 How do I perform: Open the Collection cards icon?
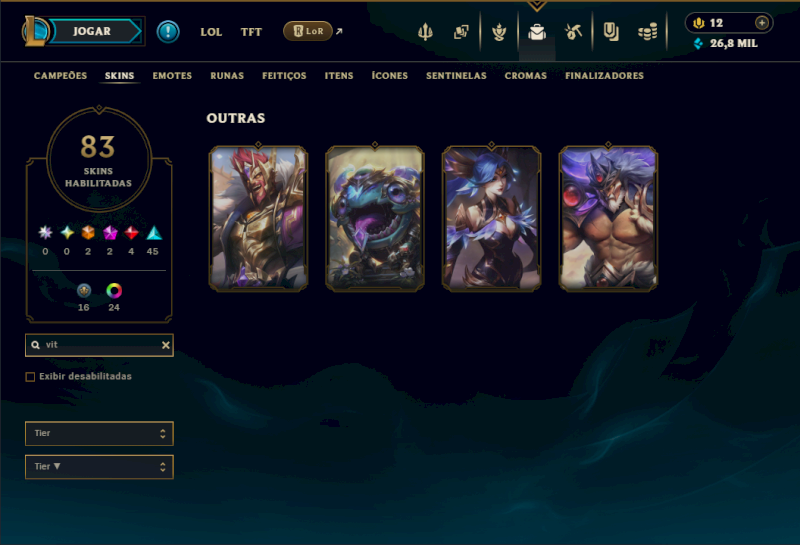(x=461, y=32)
